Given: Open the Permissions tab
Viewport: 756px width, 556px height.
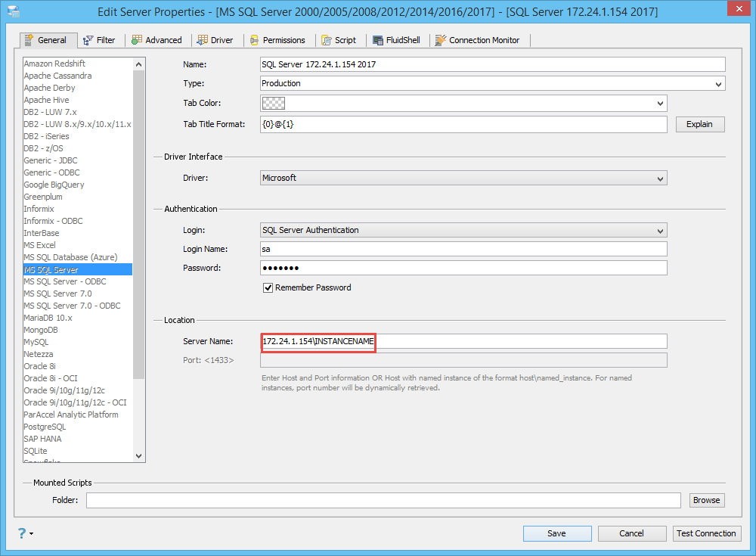Looking at the screenshot, I should (x=277, y=40).
